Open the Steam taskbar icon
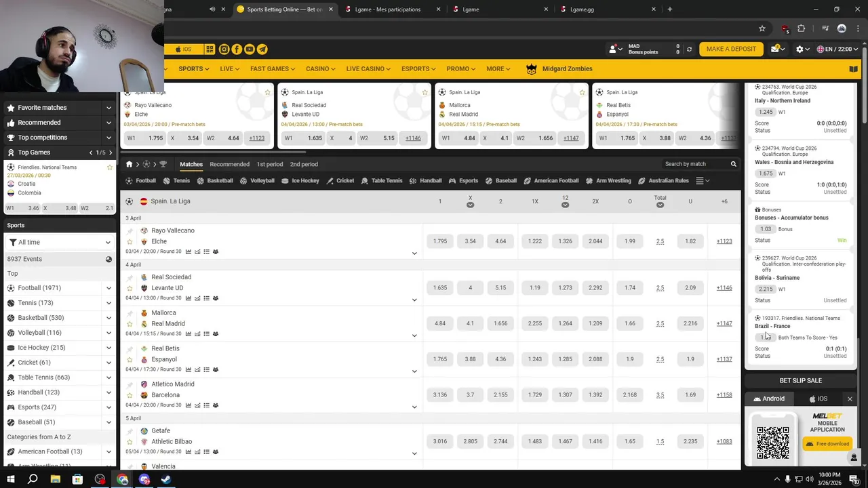This screenshot has height=488, width=868. tap(166, 479)
